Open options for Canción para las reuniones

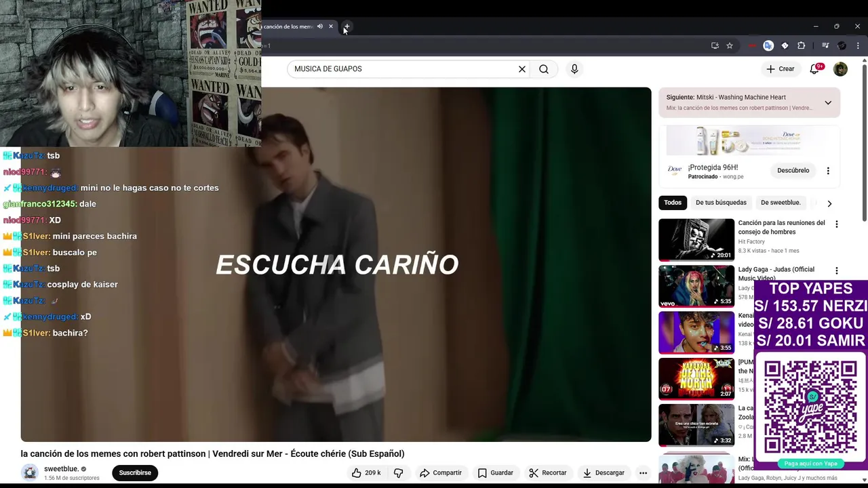click(836, 224)
